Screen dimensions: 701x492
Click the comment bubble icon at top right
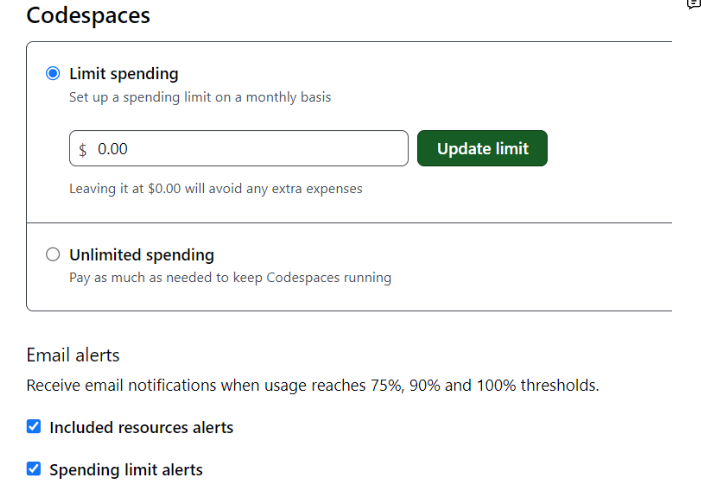coord(693,5)
